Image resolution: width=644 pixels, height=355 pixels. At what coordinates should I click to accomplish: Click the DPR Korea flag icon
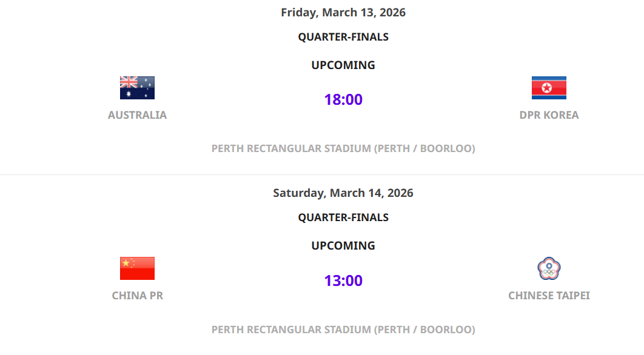coord(549,88)
